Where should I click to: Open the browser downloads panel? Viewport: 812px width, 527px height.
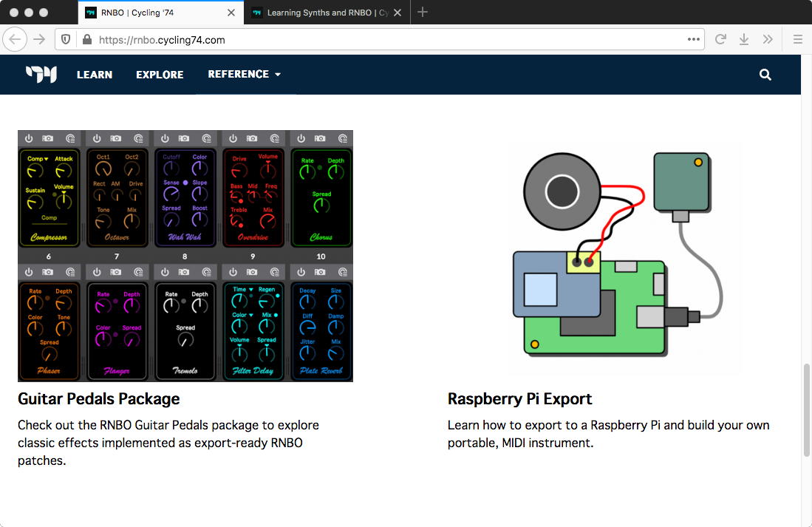click(743, 39)
